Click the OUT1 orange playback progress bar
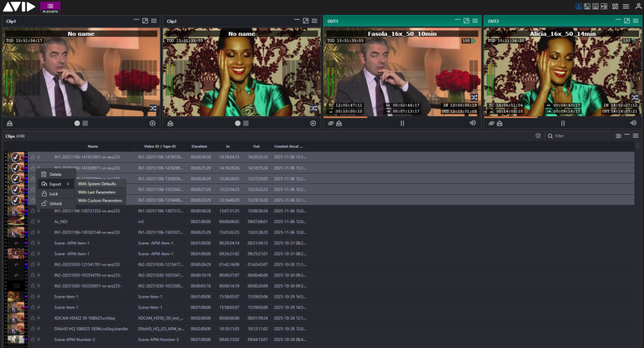 click(x=346, y=117)
